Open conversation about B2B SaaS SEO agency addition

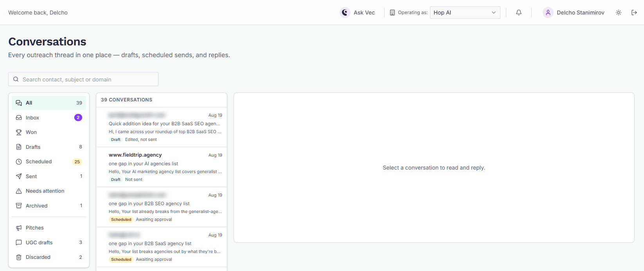162,127
